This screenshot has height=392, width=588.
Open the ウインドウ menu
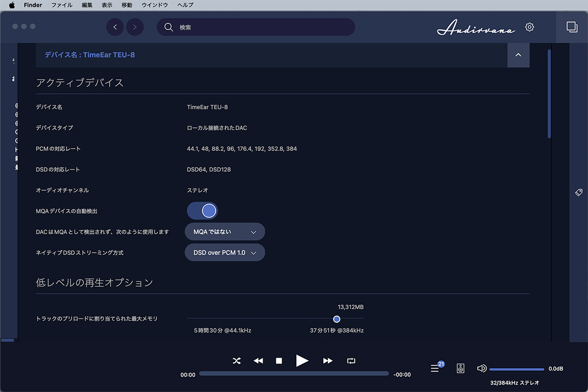[155, 5]
